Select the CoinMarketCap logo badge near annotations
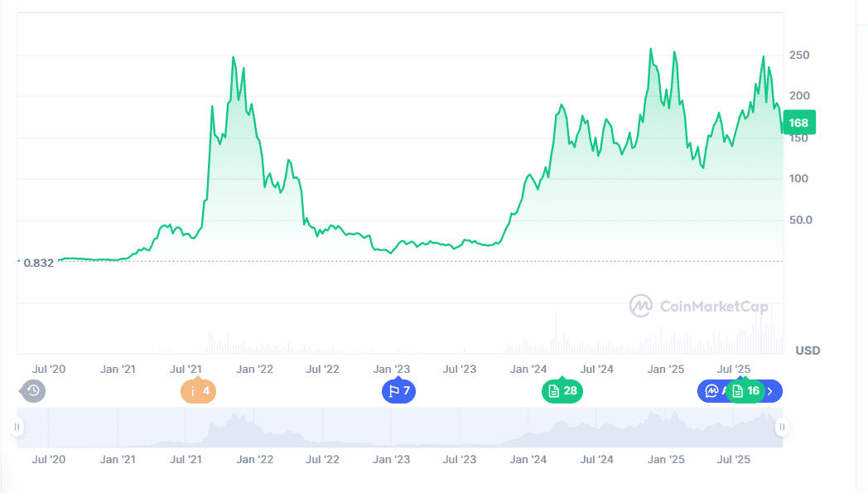 pyautogui.click(x=711, y=390)
